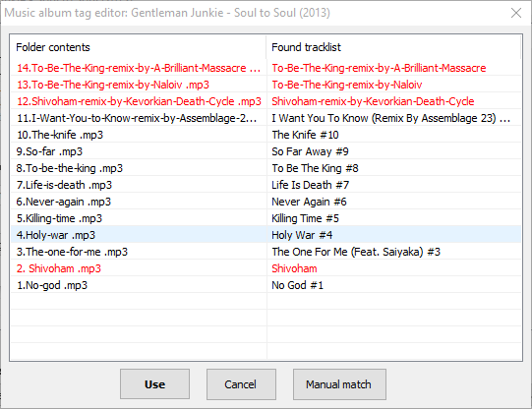Open Manual match

(339, 383)
